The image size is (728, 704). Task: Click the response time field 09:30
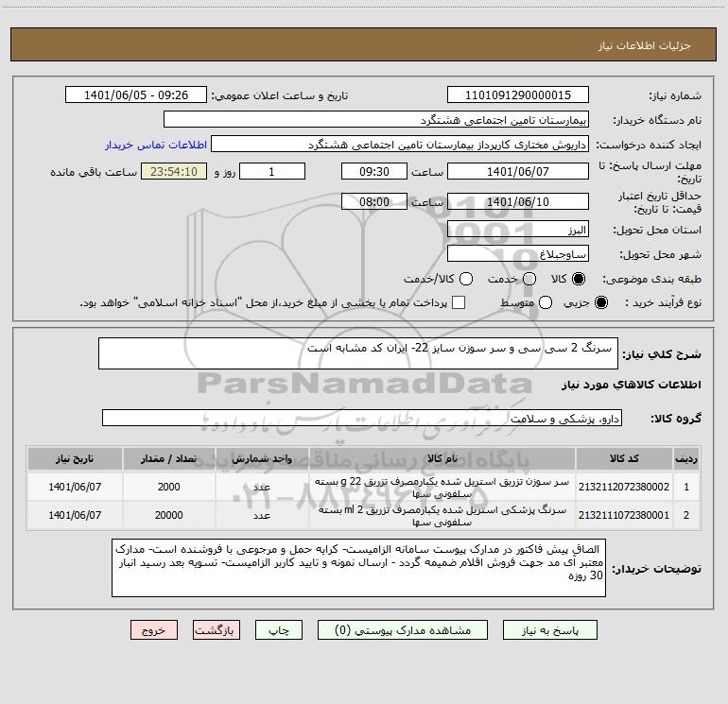(374, 171)
